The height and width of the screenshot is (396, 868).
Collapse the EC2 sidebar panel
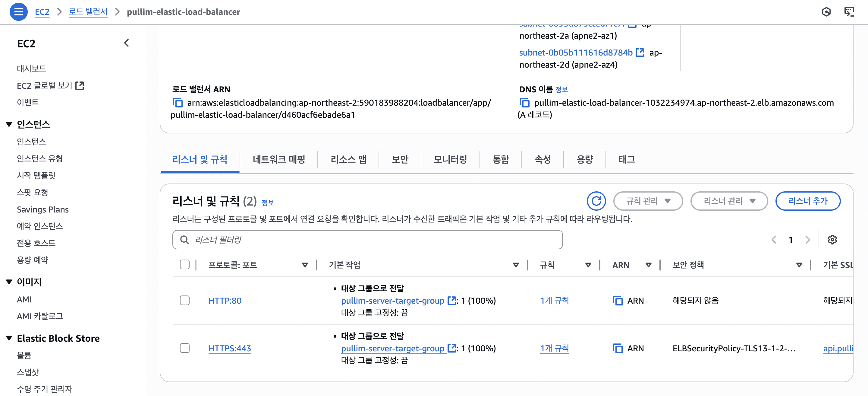[x=126, y=43]
